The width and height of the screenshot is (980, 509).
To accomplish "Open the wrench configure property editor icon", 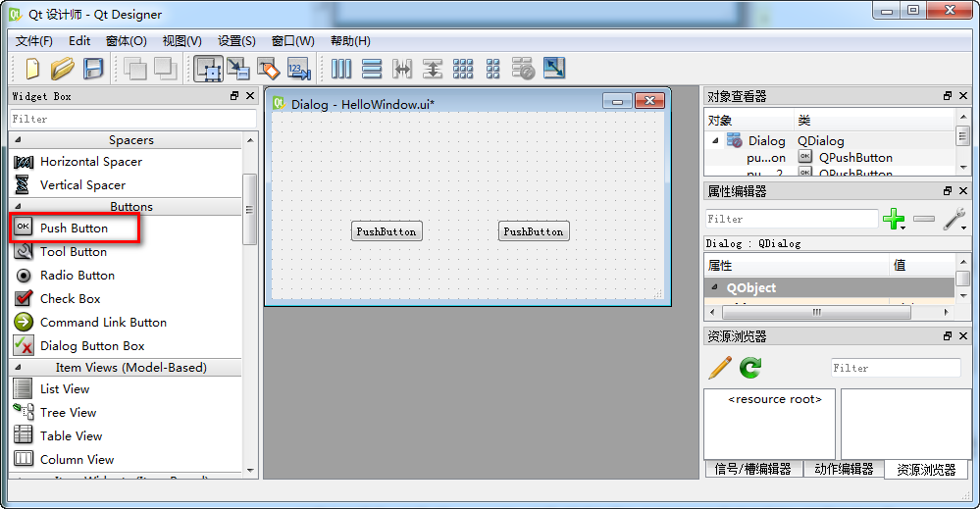I will click(954, 220).
